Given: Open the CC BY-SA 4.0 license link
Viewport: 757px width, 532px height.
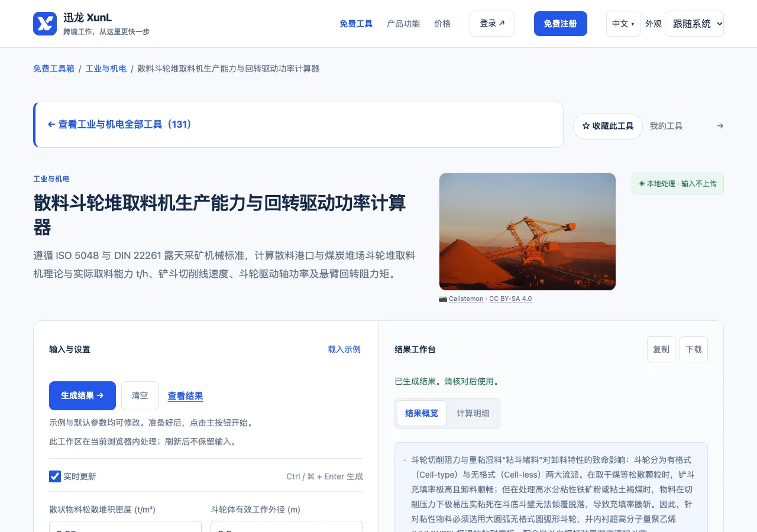Looking at the screenshot, I should (510, 299).
